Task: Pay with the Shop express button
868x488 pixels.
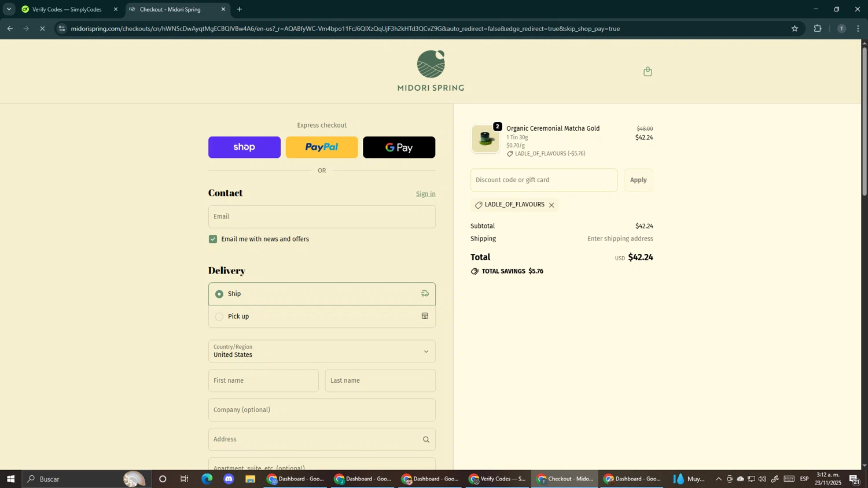Action: click(244, 147)
